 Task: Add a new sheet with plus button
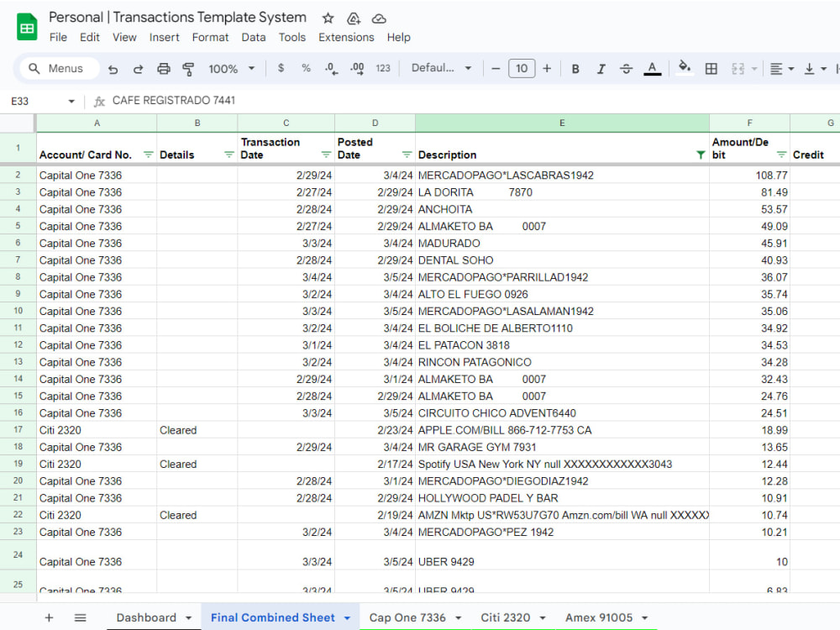pyautogui.click(x=49, y=617)
